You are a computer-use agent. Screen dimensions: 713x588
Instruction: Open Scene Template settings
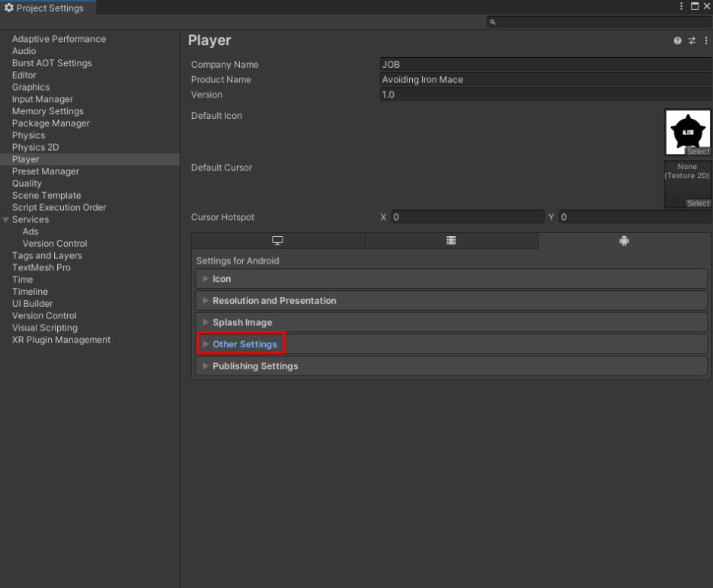coord(46,196)
